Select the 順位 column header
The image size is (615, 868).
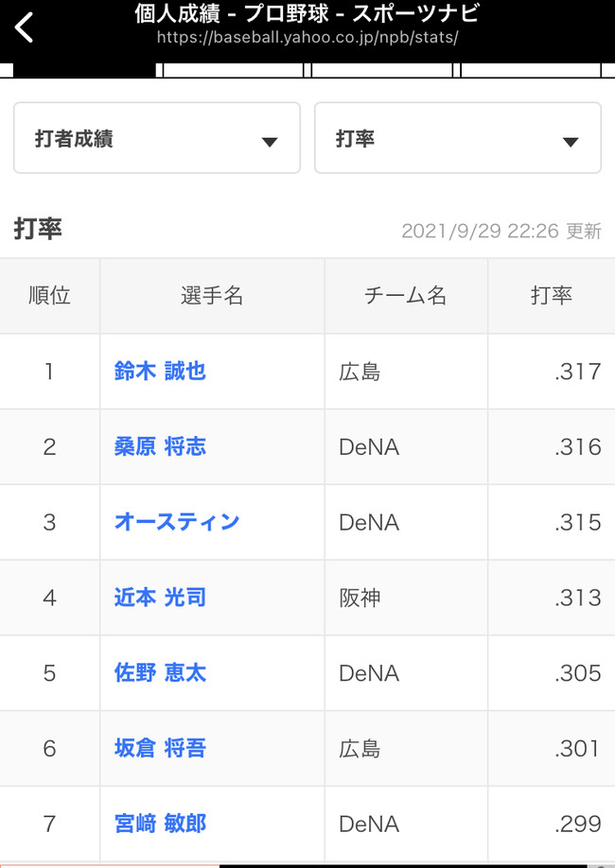pyautogui.click(x=50, y=296)
